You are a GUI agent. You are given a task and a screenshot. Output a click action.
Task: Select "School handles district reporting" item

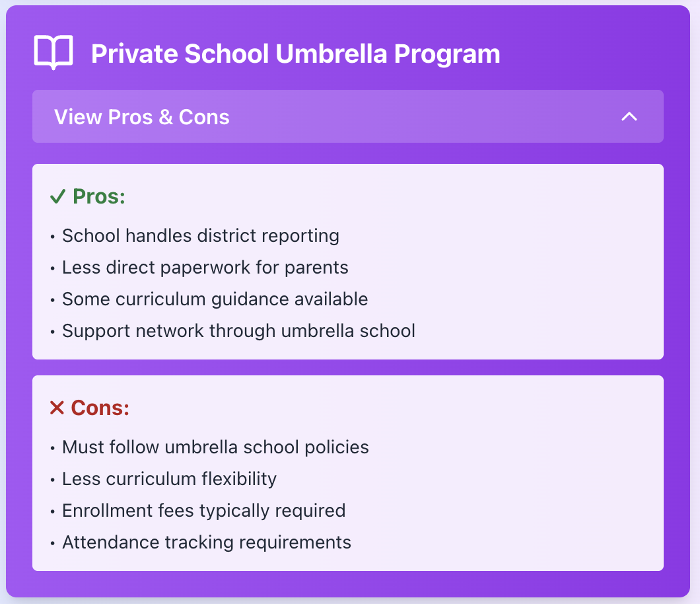click(x=200, y=236)
